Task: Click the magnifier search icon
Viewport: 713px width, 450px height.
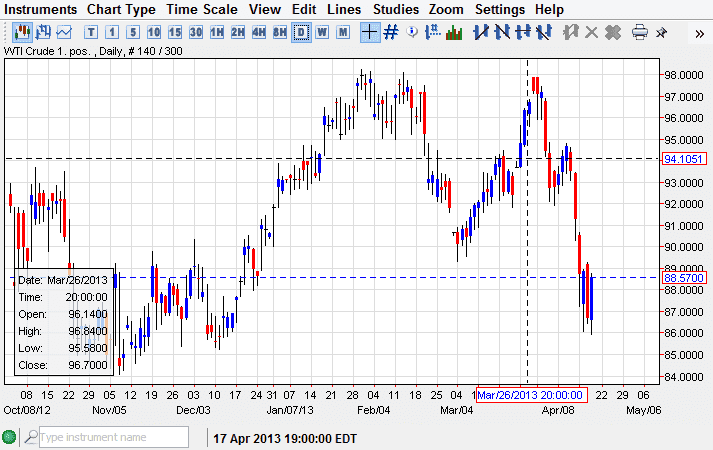Action: (x=31, y=437)
